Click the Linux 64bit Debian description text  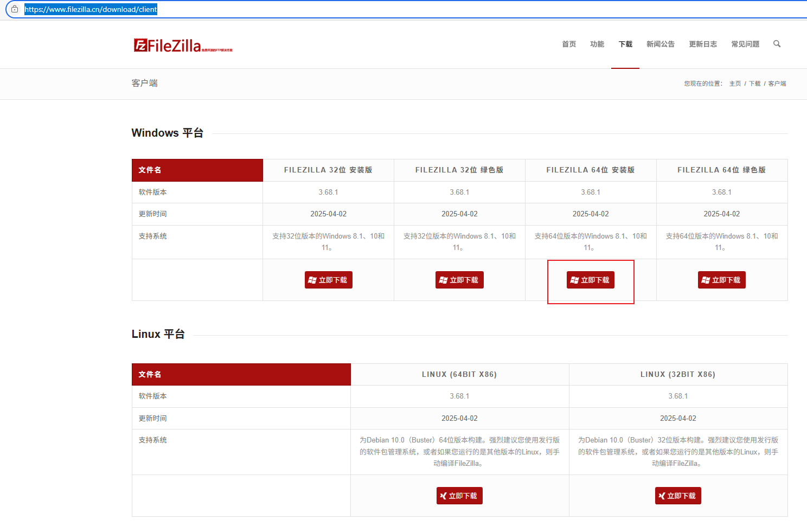pos(459,452)
